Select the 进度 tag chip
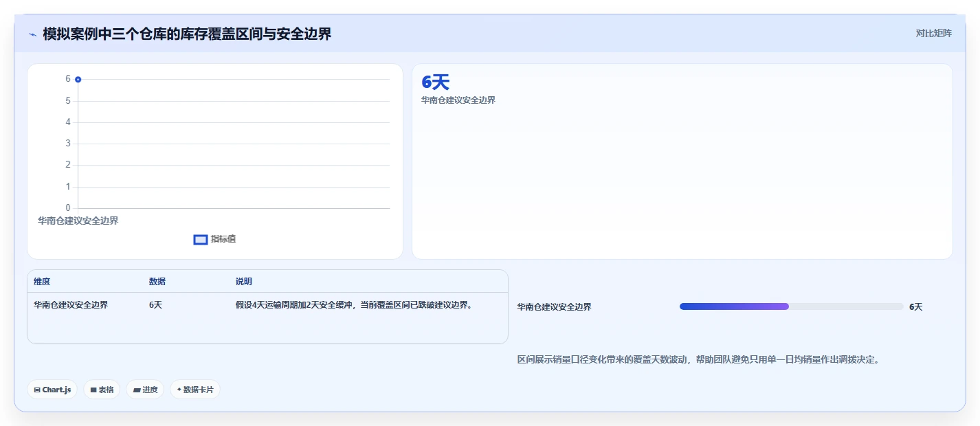Screen dimensions: 980x426 pyautogui.click(x=145, y=390)
